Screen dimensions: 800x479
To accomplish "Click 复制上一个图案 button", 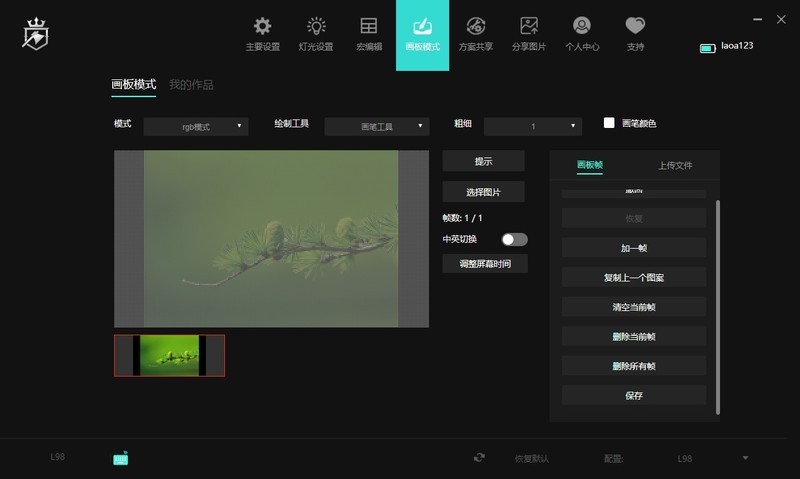I will point(634,278).
